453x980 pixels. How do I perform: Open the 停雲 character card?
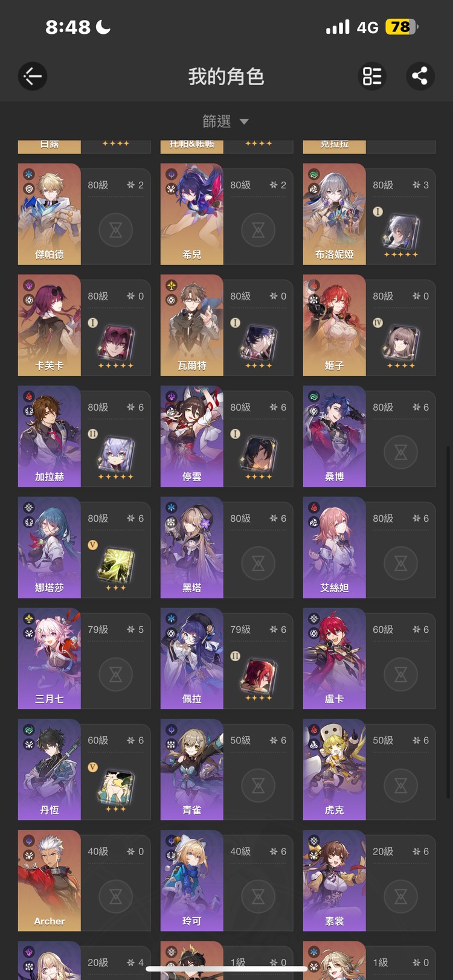[x=192, y=436]
